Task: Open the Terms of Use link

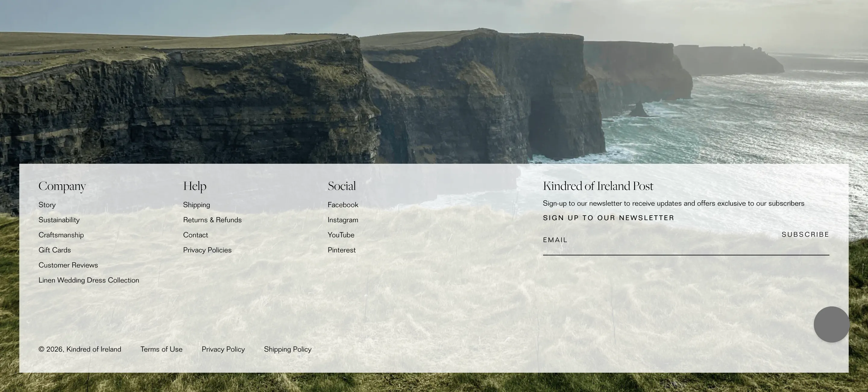Action: pyautogui.click(x=162, y=349)
